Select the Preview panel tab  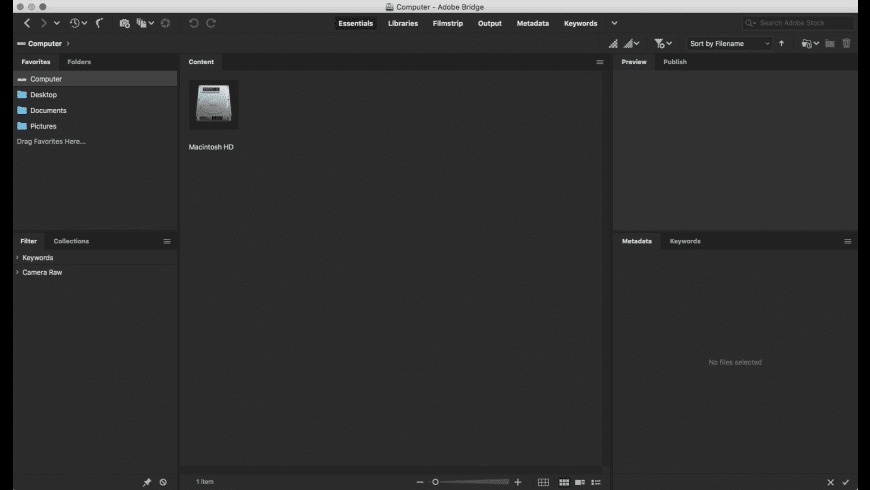tap(634, 62)
